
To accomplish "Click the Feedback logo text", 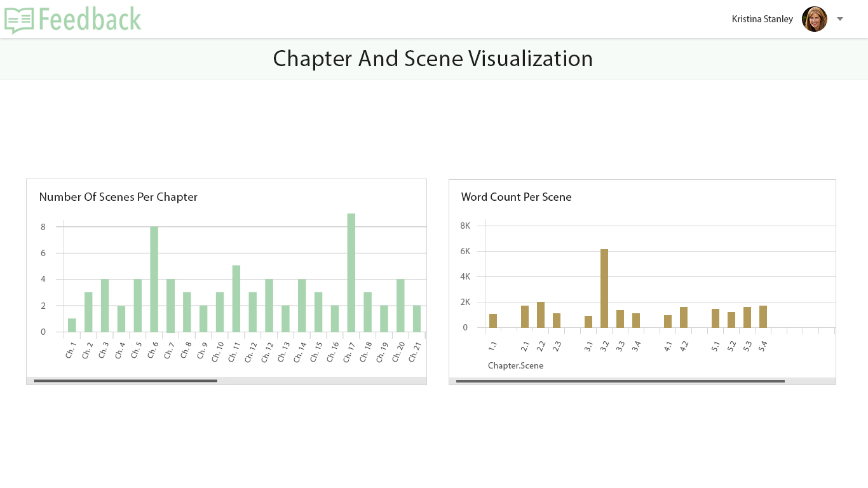I will 90,19.
